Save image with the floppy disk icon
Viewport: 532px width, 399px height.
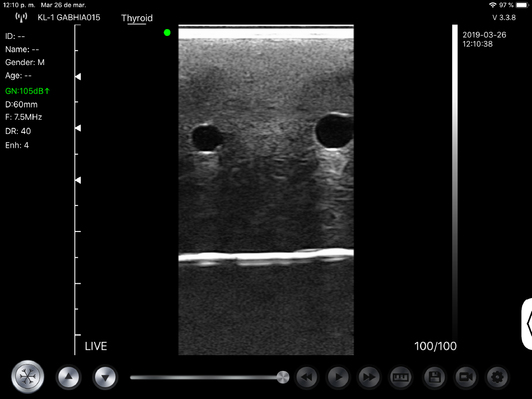(x=434, y=378)
